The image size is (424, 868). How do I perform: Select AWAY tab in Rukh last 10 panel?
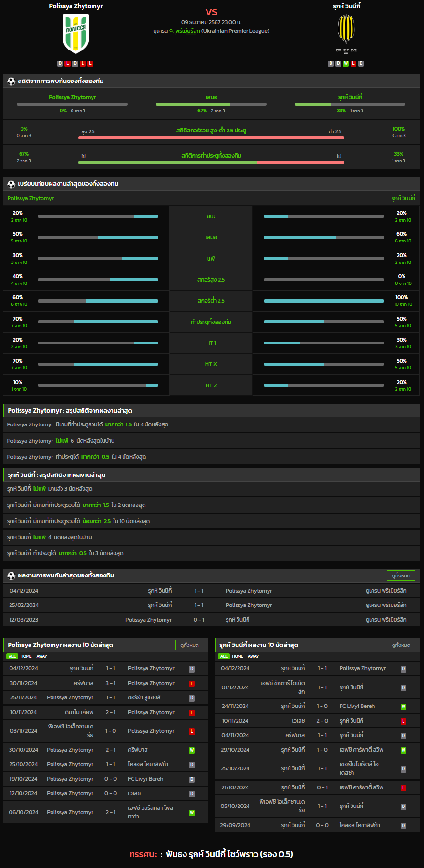click(253, 656)
